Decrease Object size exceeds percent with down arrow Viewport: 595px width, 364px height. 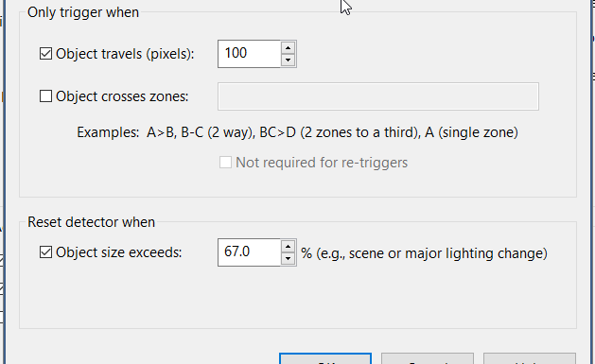[x=288, y=259]
